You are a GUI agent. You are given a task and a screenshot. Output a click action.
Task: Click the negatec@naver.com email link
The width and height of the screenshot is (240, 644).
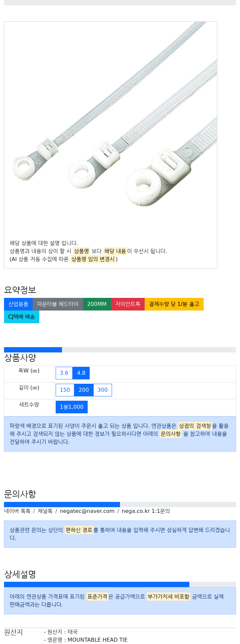tap(87, 511)
